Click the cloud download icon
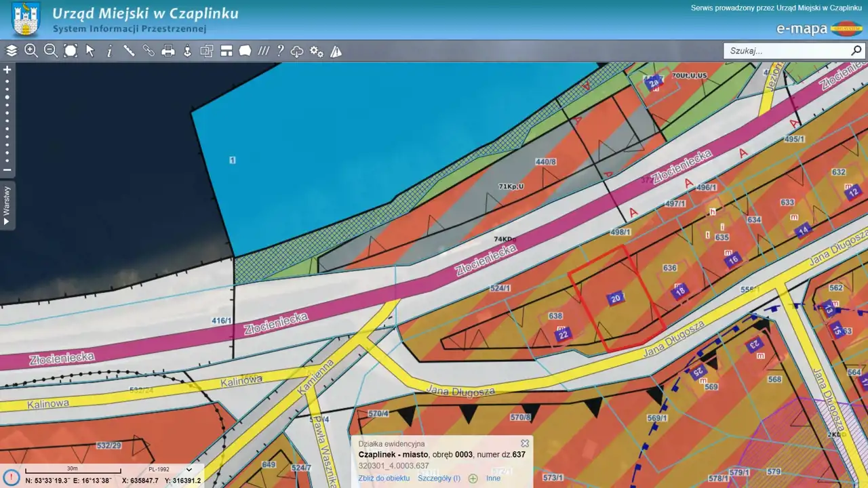This screenshot has height=488, width=868. coord(297,51)
